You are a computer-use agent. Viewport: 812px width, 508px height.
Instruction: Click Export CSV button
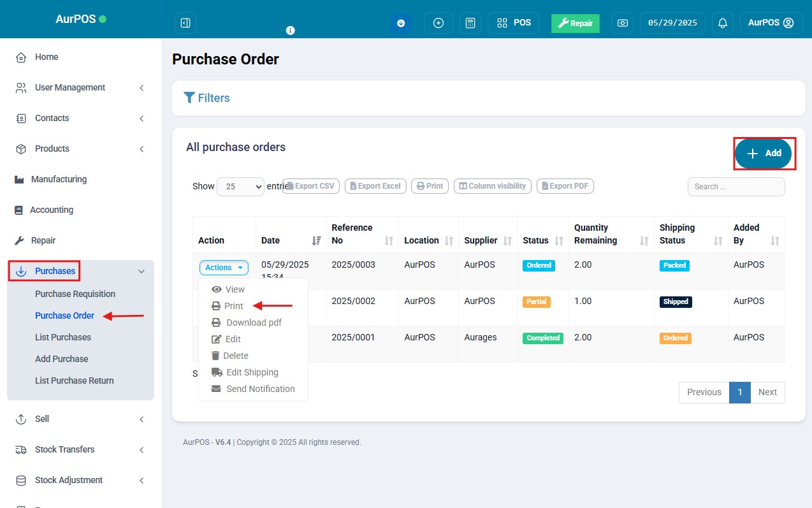tap(311, 186)
